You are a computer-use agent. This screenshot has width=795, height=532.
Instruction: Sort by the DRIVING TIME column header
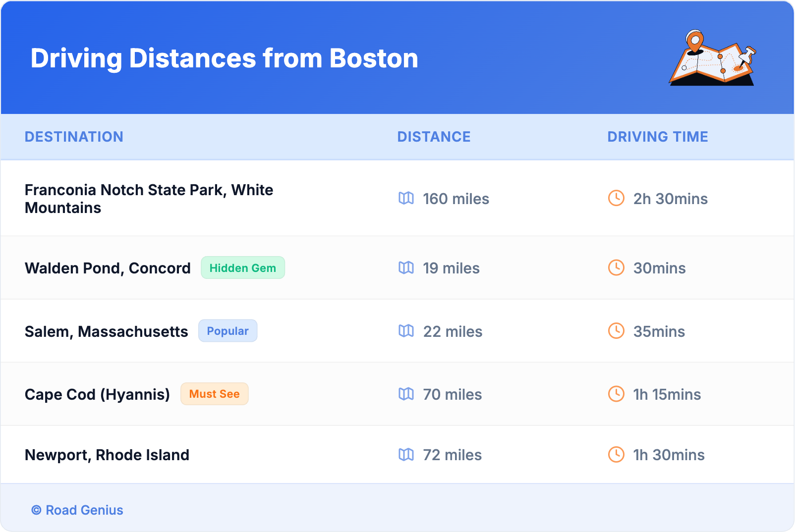pos(658,137)
